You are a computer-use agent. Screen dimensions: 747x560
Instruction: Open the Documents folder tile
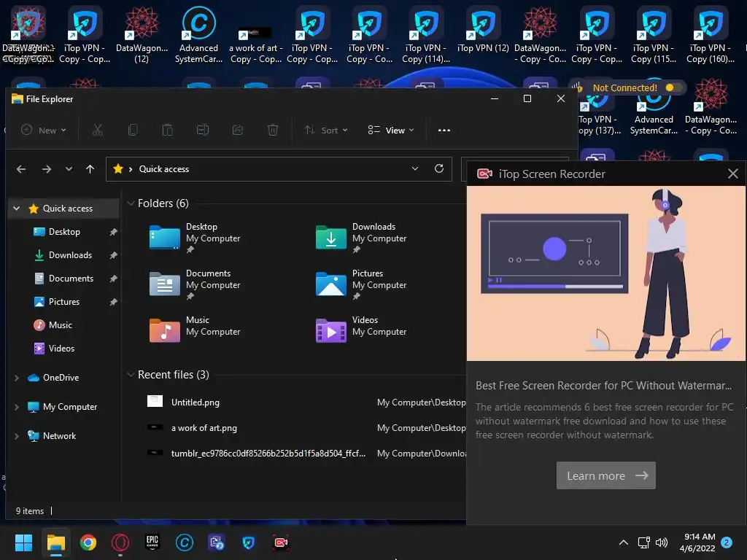click(x=194, y=285)
